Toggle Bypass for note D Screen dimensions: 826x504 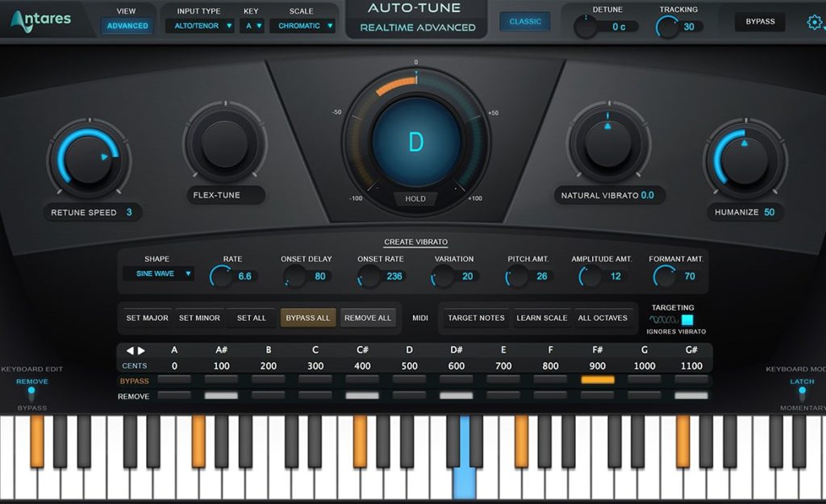tap(409, 380)
